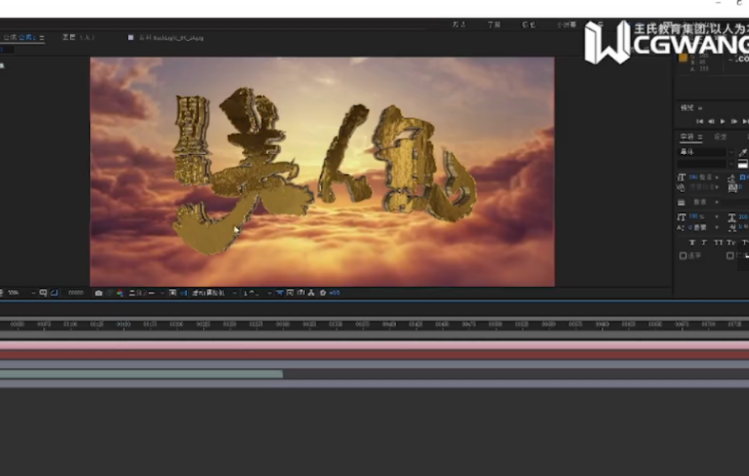Play the preview
Viewport: 749px width, 476px height.
[x=723, y=121]
